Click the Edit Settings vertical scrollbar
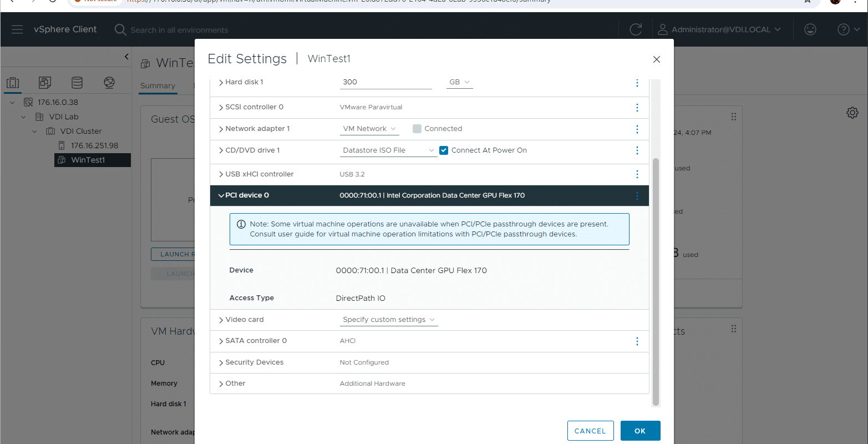 pos(656,282)
